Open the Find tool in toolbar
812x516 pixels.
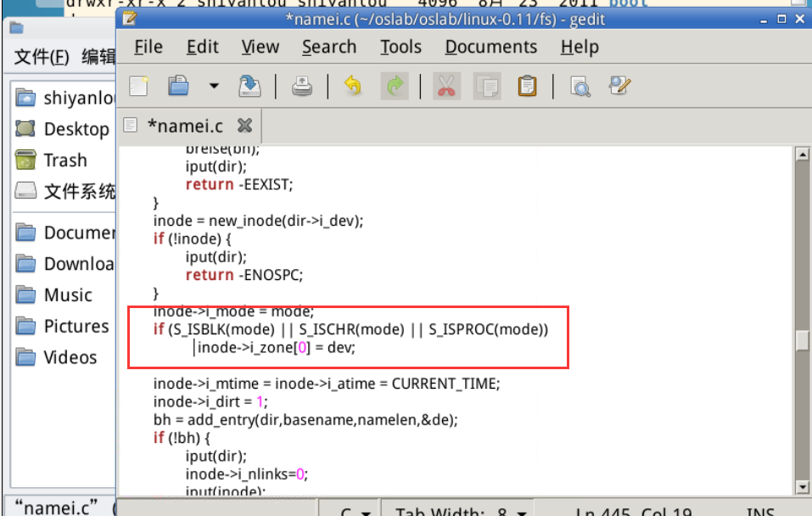click(x=580, y=86)
